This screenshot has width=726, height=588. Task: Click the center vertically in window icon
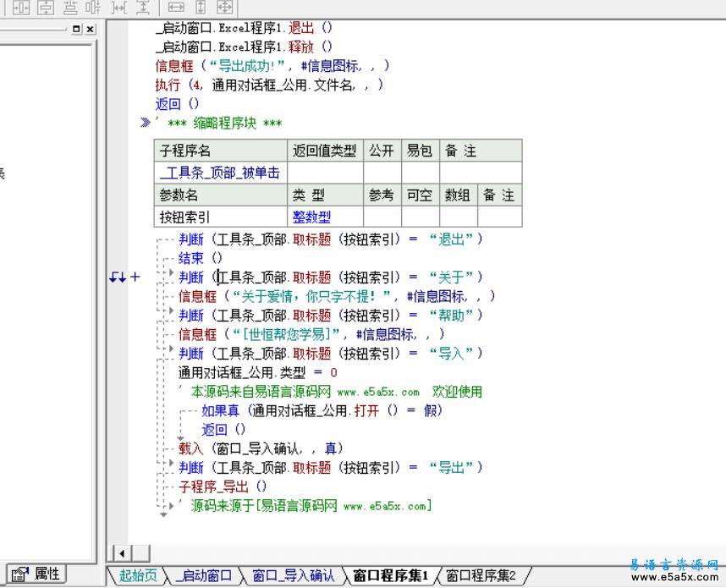coord(46,7)
